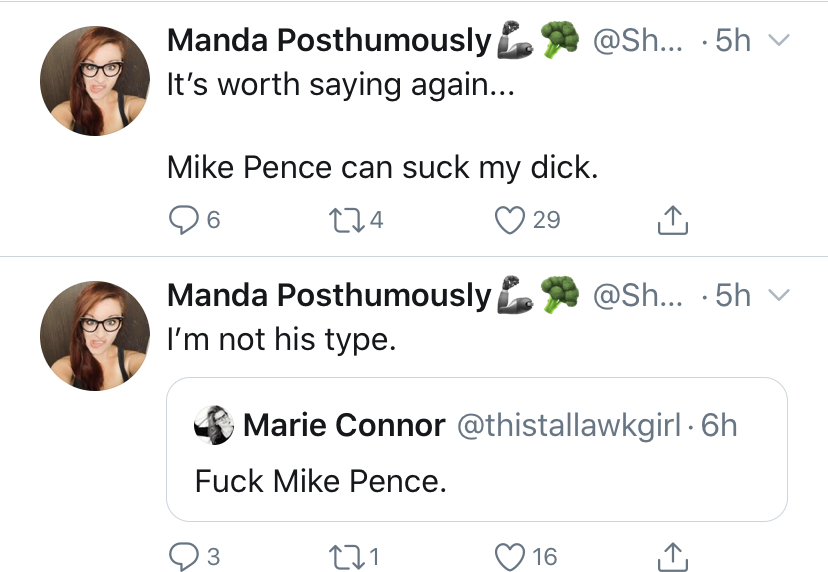Reply to the 'I'm not his type' tweet
The image size is (828, 572).
tap(183, 557)
